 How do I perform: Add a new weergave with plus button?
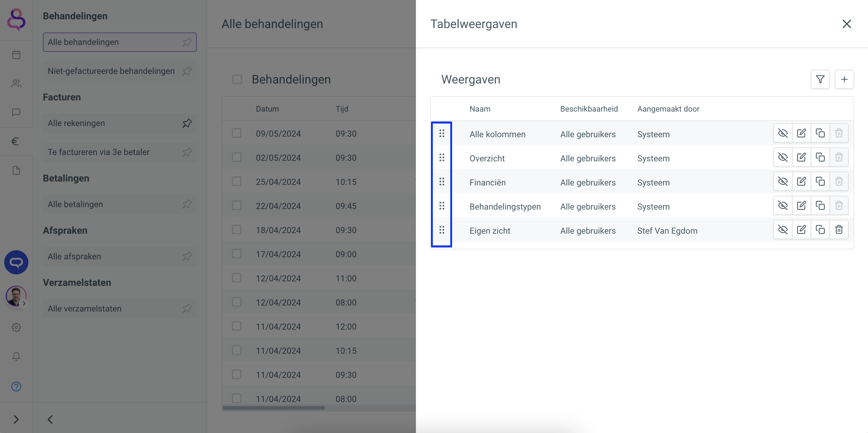pyautogui.click(x=844, y=80)
